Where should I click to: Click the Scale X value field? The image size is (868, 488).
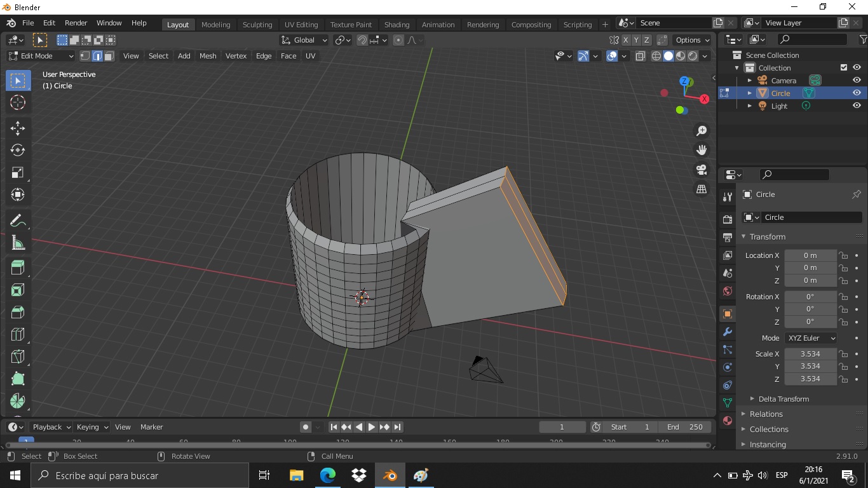coord(810,354)
